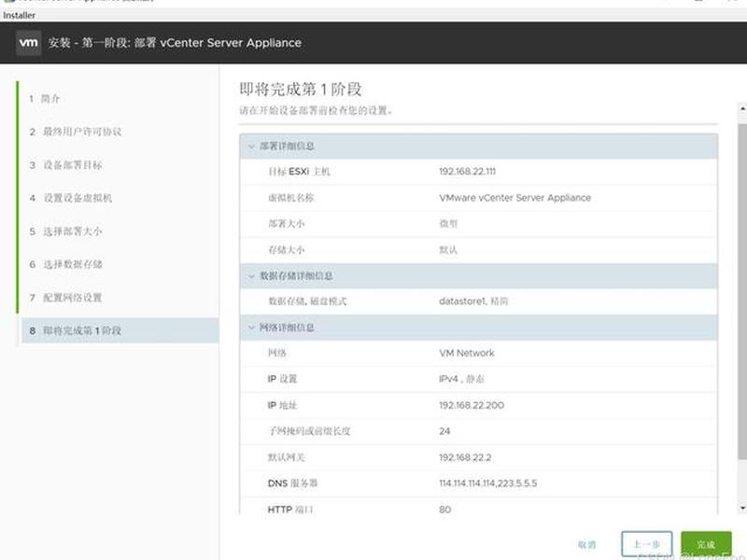Click the 完成 finish button
The image size is (747, 560).
click(x=706, y=544)
